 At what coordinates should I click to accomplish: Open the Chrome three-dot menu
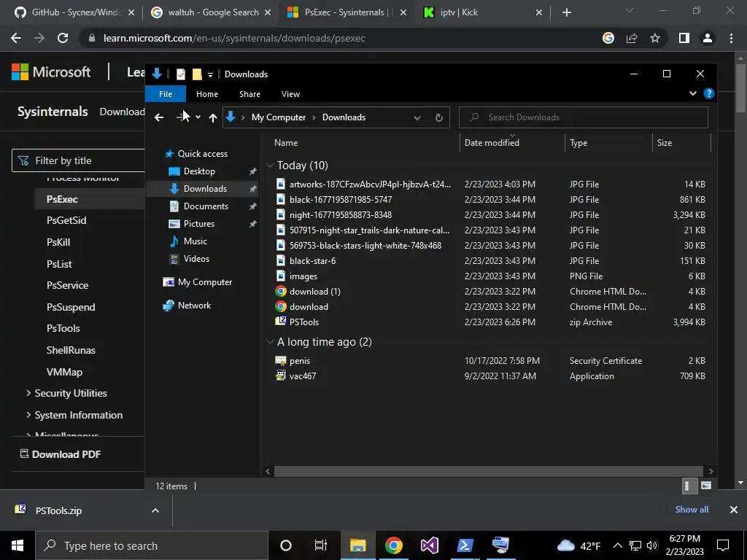pos(731,38)
